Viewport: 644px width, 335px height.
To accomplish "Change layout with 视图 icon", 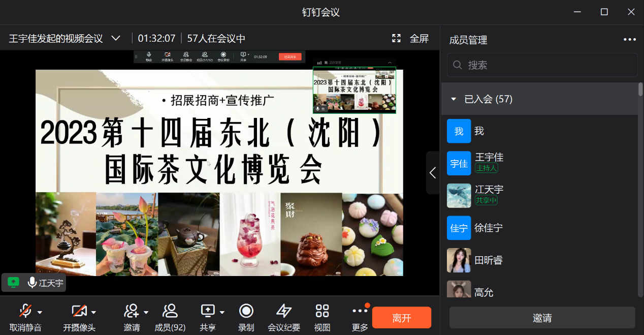I will [x=323, y=311].
